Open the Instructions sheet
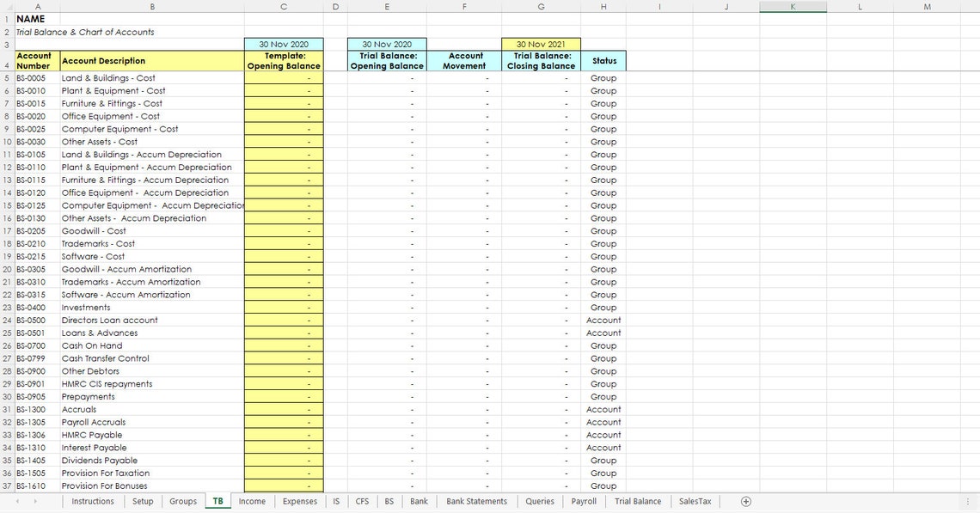 [92, 501]
